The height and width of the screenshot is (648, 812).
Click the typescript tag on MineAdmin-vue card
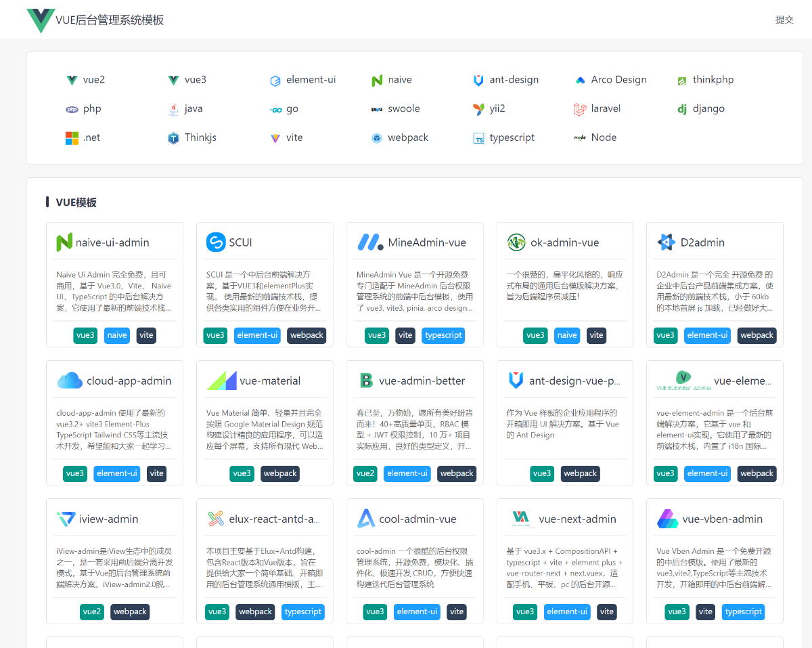[443, 335]
